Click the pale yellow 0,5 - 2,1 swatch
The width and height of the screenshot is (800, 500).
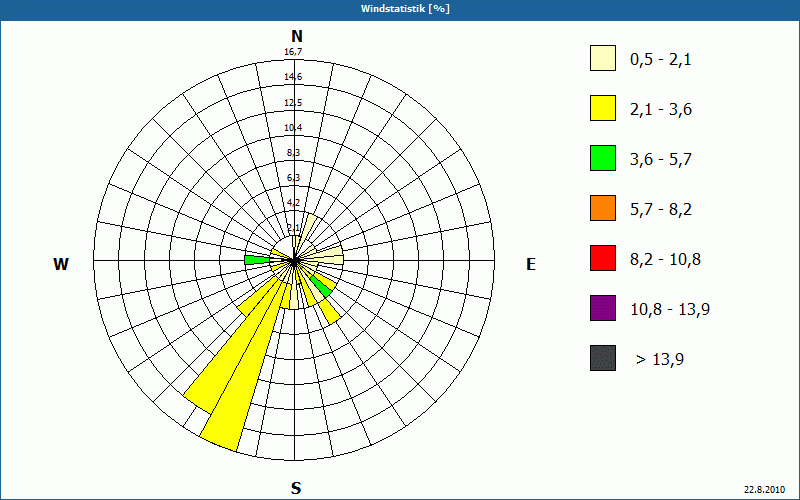pos(603,58)
